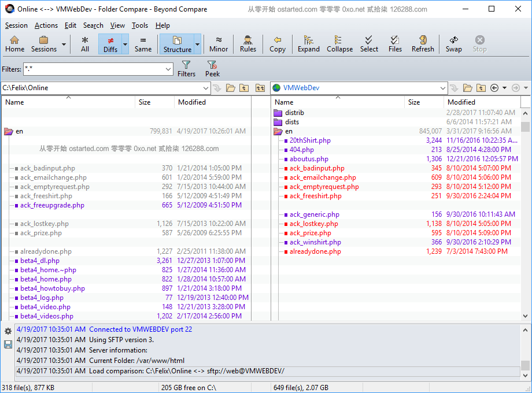Open the Help menu
This screenshot has height=393, width=532.
[162, 25]
